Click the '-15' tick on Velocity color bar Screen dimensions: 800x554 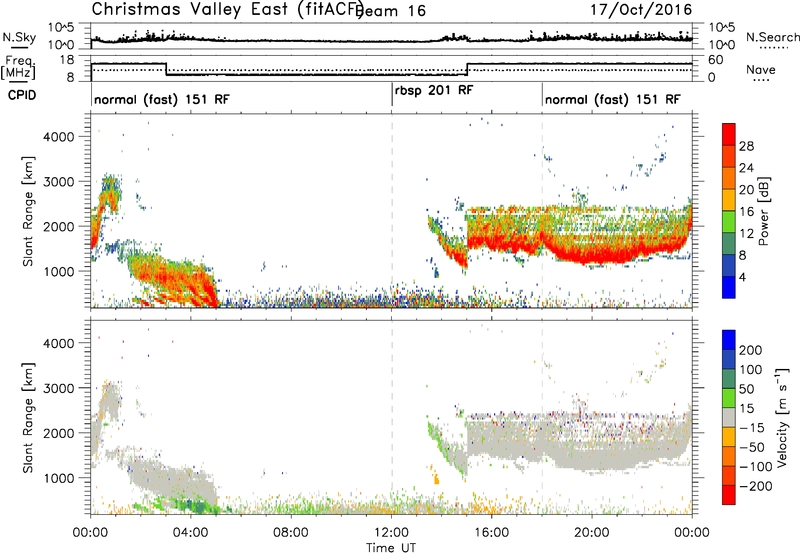[x=751, y=428]
